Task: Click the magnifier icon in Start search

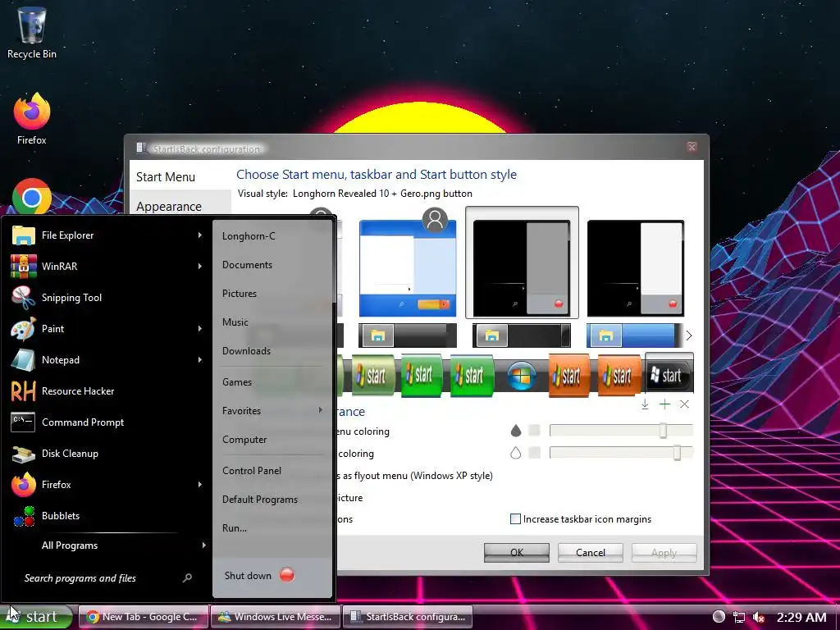Action: pyautogui.click(x=187, y=578)
